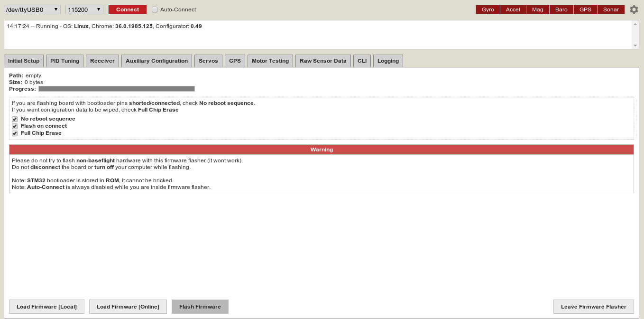
Task: Click the Sonar sensor indicator
Action: click(x=611, y=9)
